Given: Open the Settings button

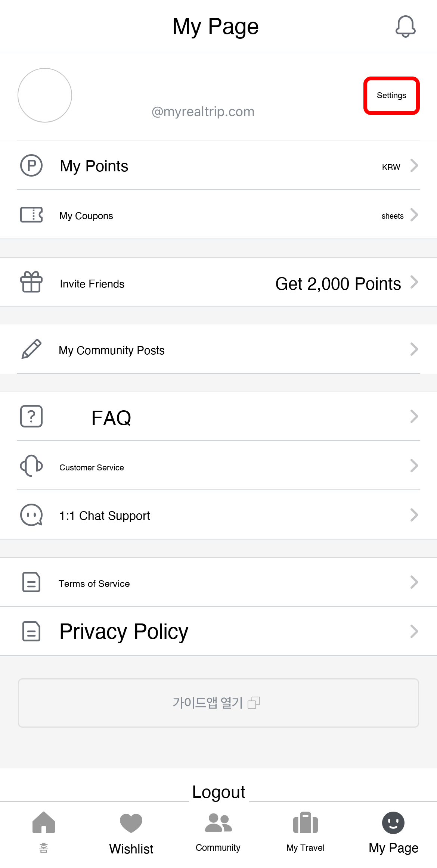Looking at the screenshot, I should click(x=391, y=96).
